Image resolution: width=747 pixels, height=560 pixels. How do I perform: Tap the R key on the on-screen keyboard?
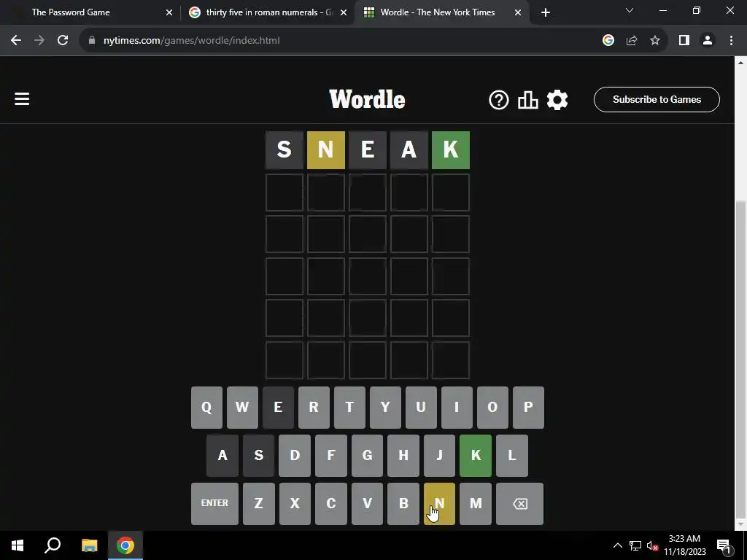[x=314, y=408]
